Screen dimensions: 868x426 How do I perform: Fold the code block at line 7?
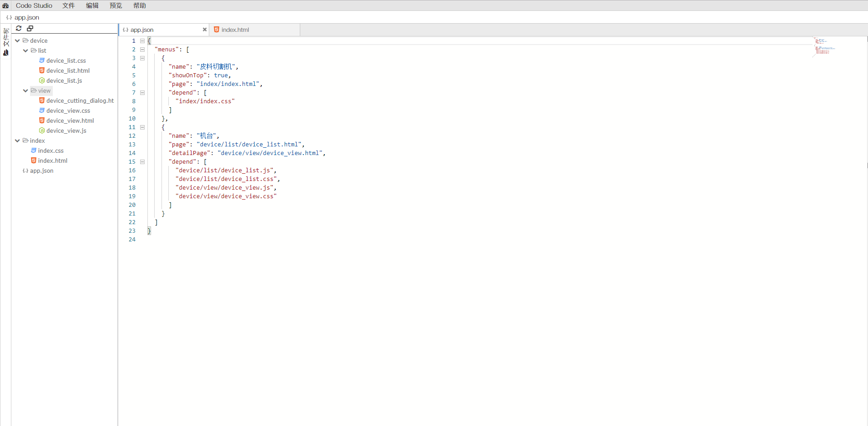[142, 93]
